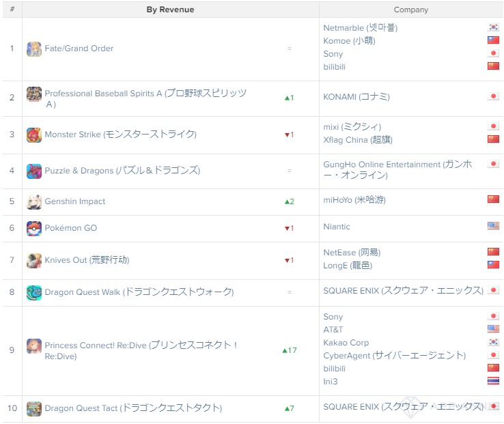The height and width of the screenshot is (424, 504).
Task: Click the Japan flag next to KONAMI
Action: click(493, 96)
